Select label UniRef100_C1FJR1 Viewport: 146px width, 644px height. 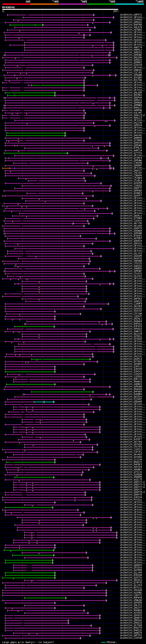(131, 72)
